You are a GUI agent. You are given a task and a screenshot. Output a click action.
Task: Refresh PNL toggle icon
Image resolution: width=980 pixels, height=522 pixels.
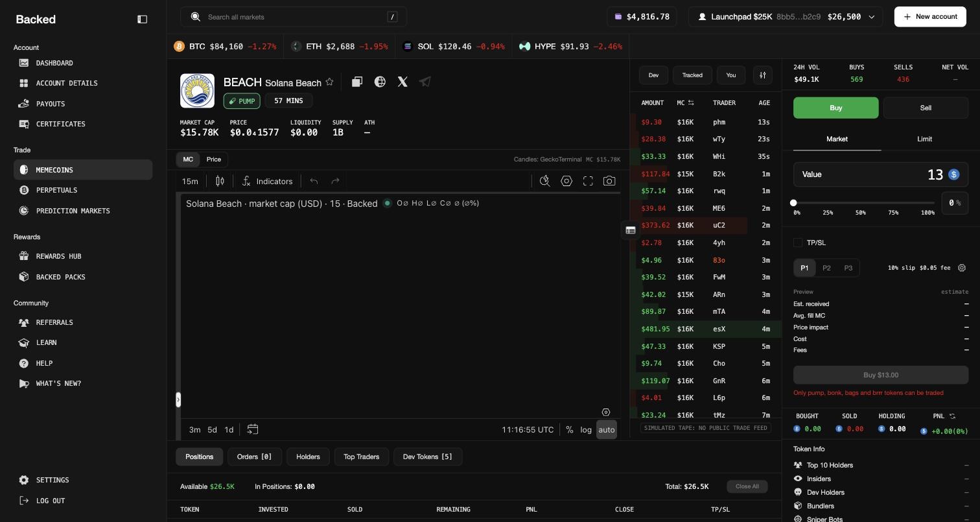[952, 416]
